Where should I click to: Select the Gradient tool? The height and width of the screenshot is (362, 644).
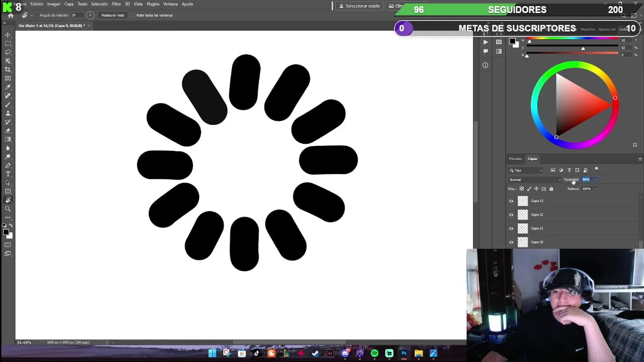click(x=8, y=139)
